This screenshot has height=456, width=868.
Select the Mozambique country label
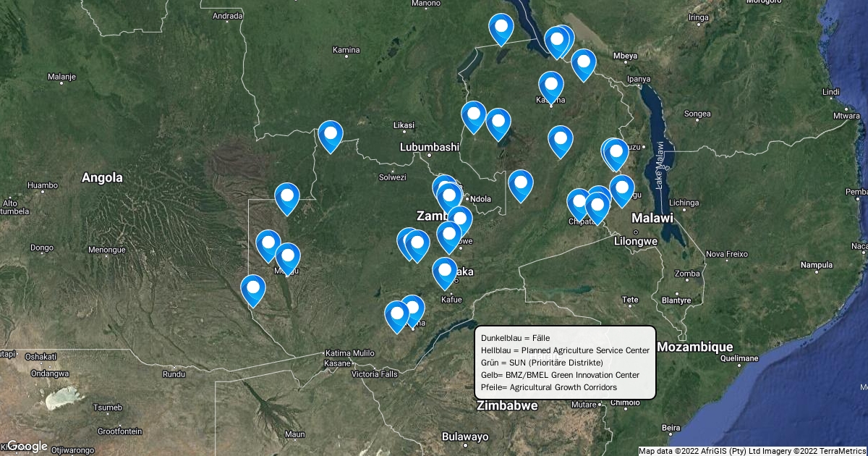point(694,347)
